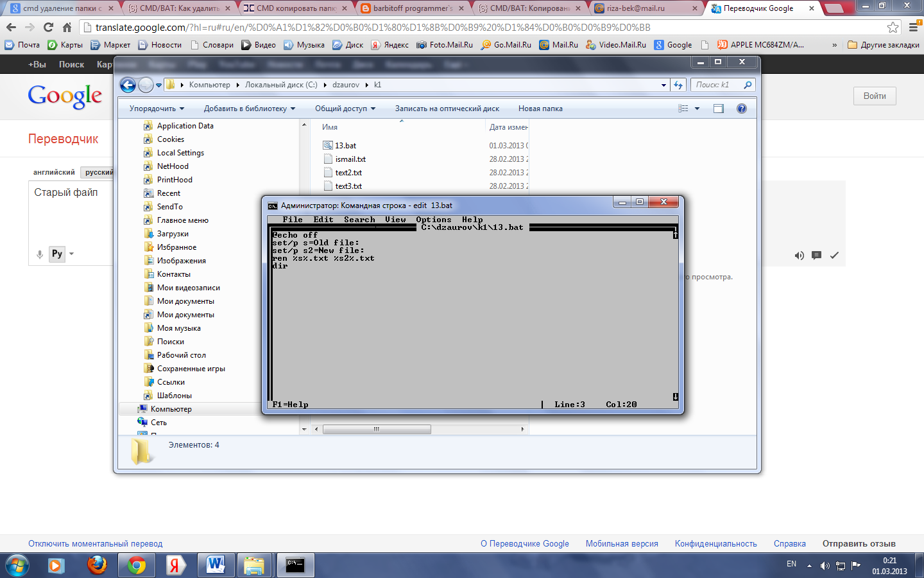Open the Chrome menu hamburger icon
Viewport: 924px width, 578px height.
pyautogui.click(x=913, y=28)
